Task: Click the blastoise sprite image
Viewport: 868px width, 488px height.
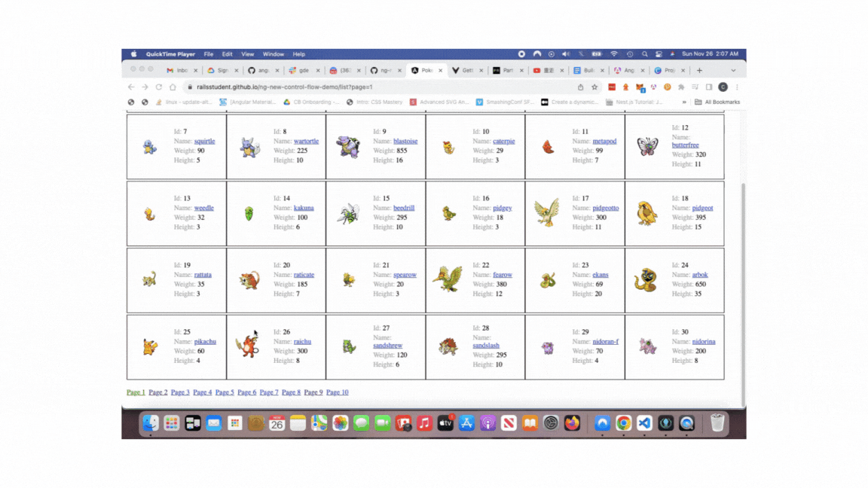Action: click(348, 147)
